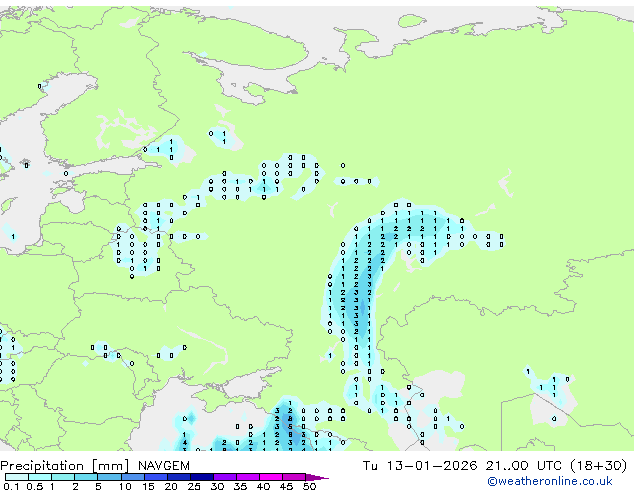Click the legend label '40'
The image size is (634, 490).
click(263, 486)
